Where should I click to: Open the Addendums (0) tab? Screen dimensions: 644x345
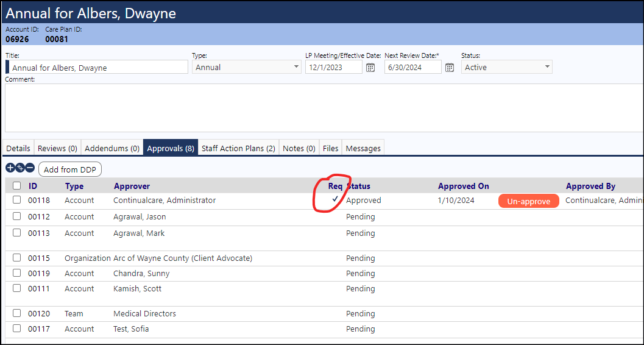[112, 148]
